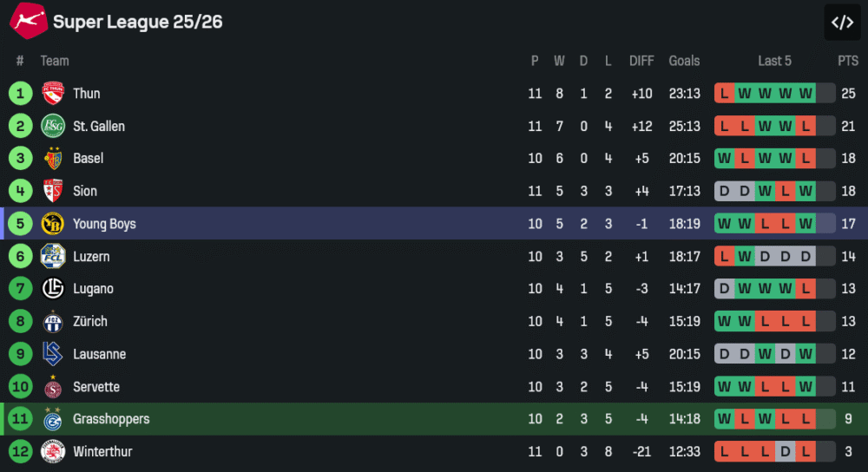Click the Last 5 column header
This screenshot has height=472, width=868.
point(774,61)
